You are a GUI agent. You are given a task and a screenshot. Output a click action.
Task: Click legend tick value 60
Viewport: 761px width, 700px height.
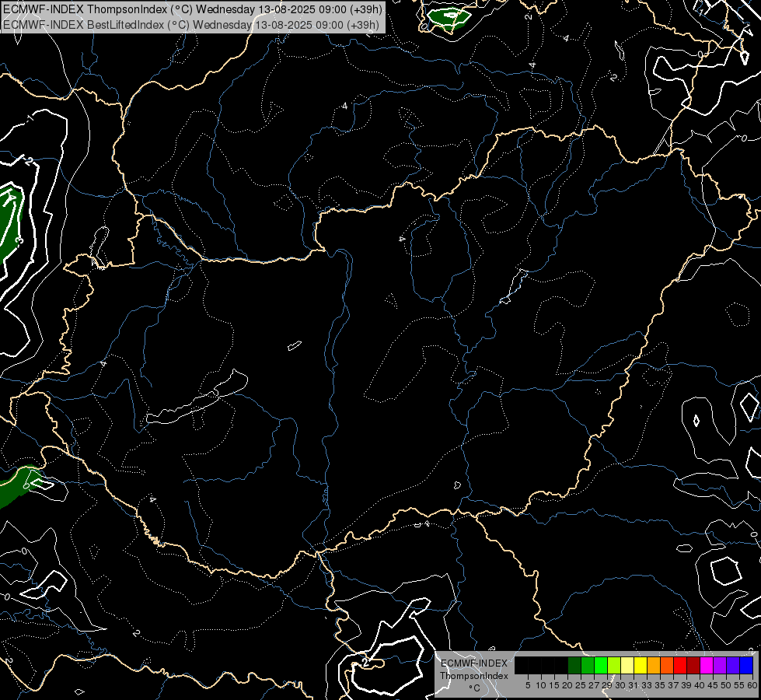coord(752,685)
